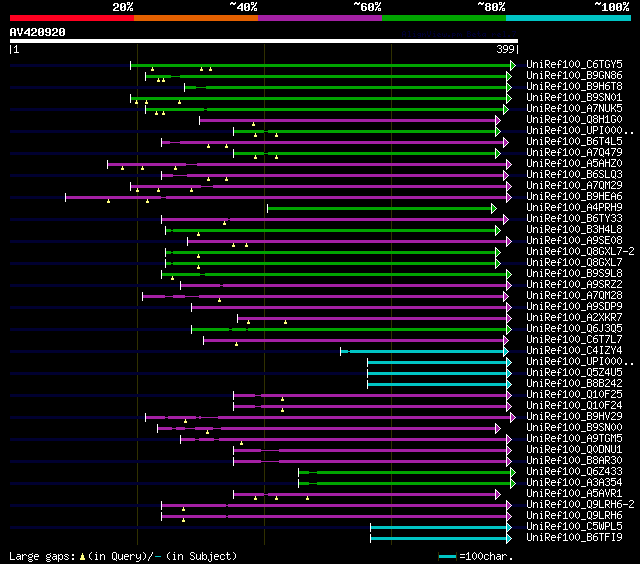This screenshot has height=564, width=640.
Task: Click the UniRef100_B8B242 label
Action: pos(574,384)
